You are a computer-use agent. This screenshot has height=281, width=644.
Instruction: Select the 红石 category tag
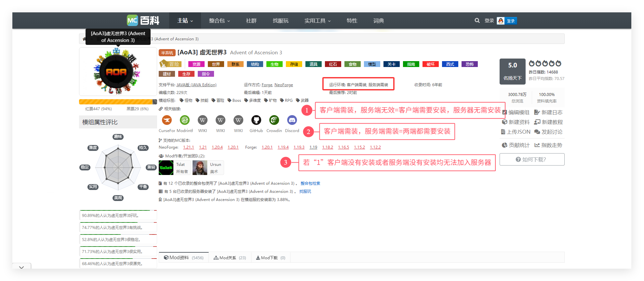pos(333,64)
